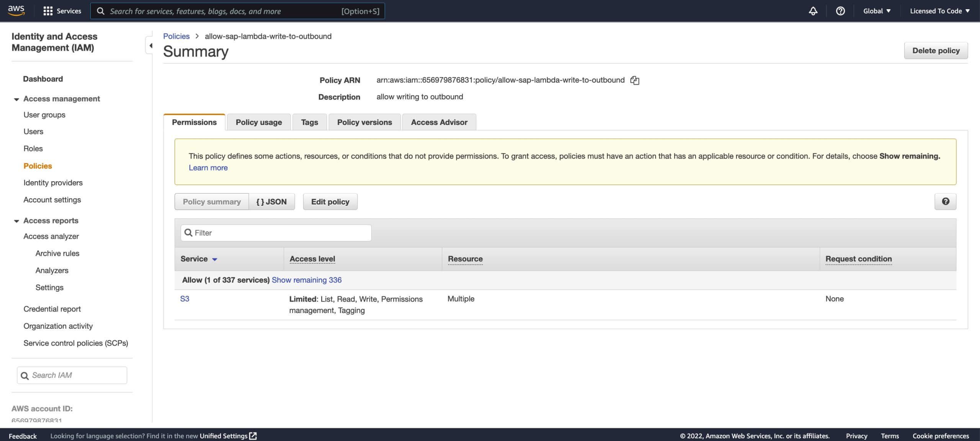Open the Services grid menu
980x441 pixels.
click(x=62, y=11)
